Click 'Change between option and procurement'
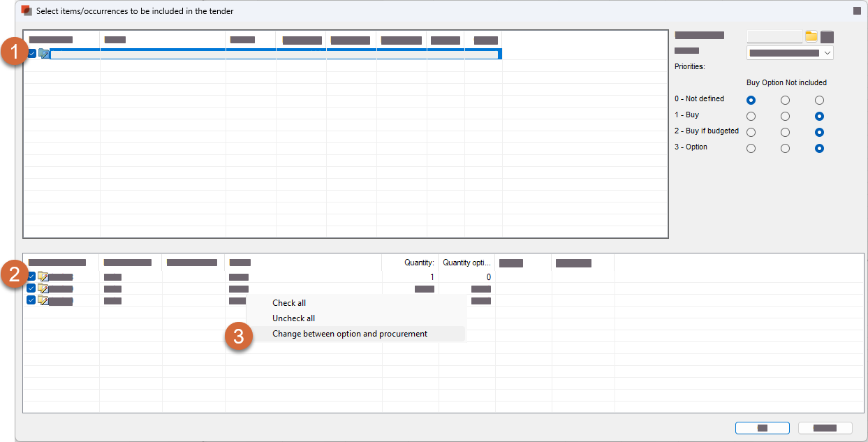 click(x=349, y=334)
